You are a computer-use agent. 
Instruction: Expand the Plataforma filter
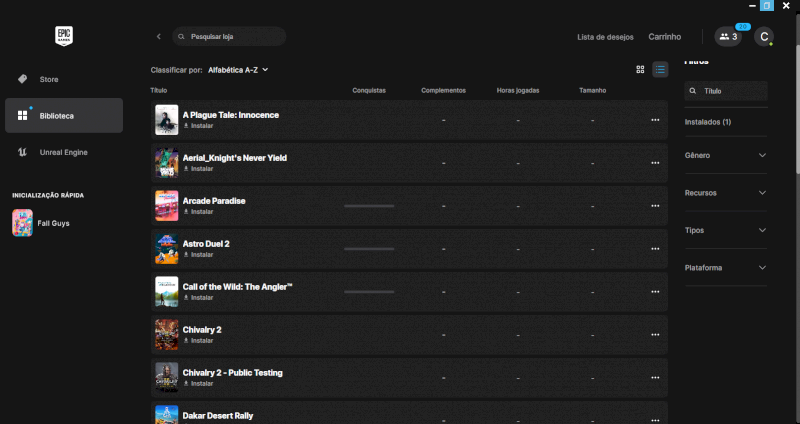[726, 267]
